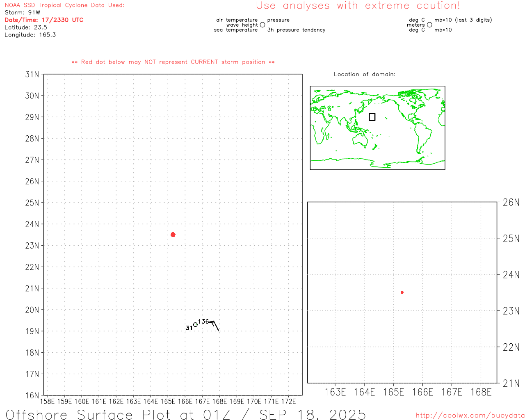Click the '26N' label on the inset map axis
525x420 pixels.
pos(511,202)
